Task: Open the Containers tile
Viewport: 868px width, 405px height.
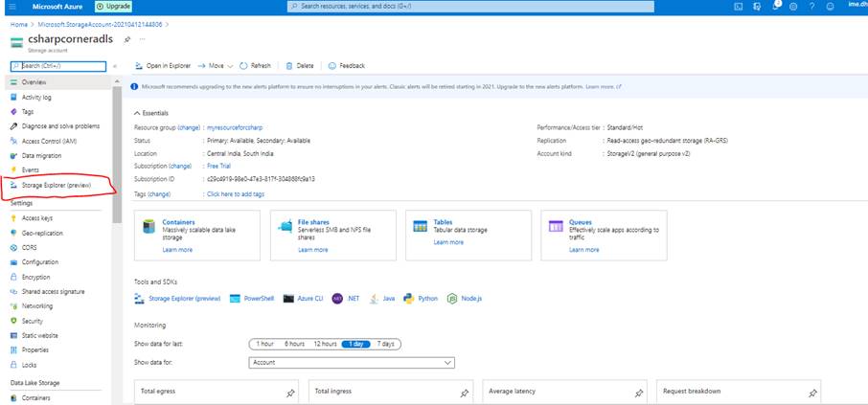Action: click(x=197, y=236)
